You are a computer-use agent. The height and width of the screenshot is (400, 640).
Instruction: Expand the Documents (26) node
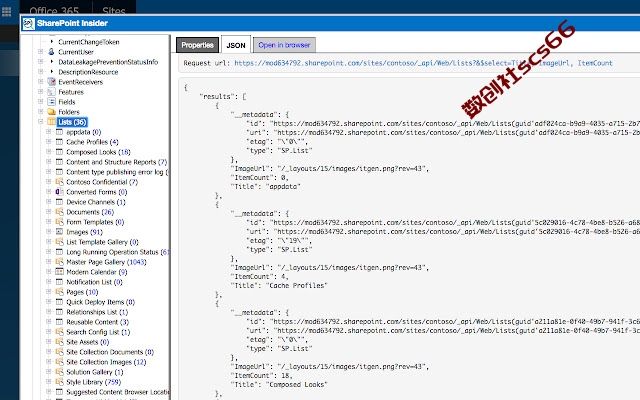tap(49, 212)
